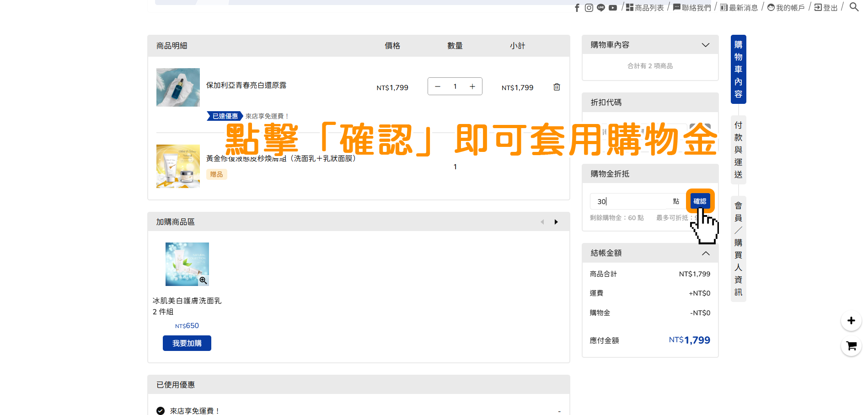Go to previous add-on products arrow
This screenshot has height=415, width=868.
(x=542, y=222)
